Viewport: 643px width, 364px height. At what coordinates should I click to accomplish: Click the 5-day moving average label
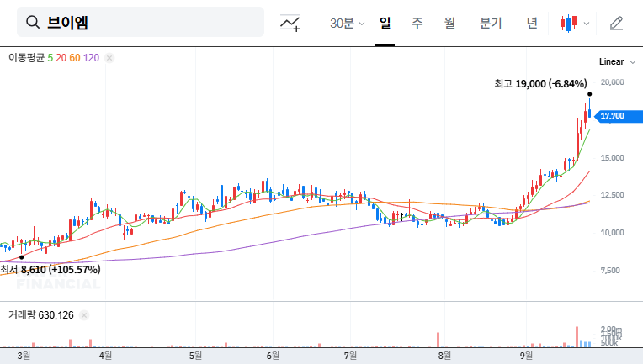coord(50,58)
